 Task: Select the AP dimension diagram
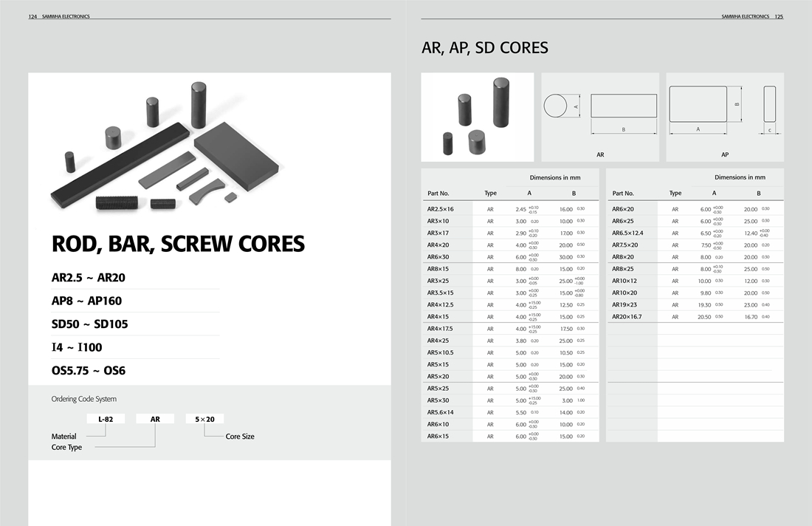(x=724, y=117)
